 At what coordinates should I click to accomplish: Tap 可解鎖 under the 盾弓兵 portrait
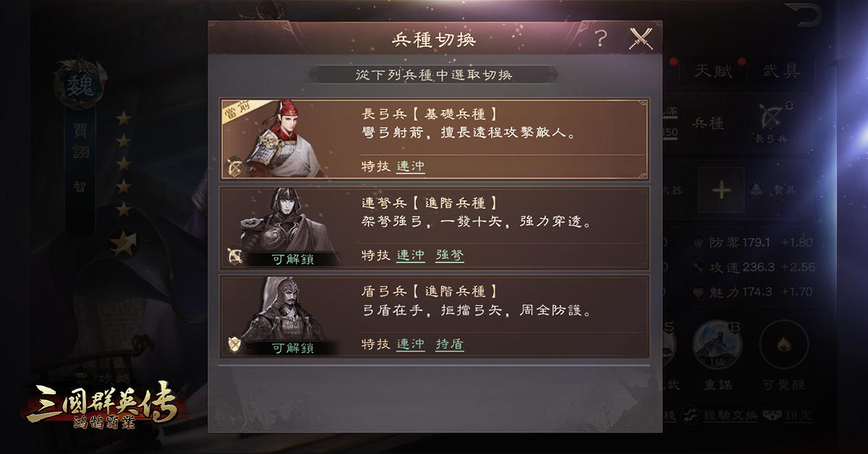pyautogui.click(x=292, y=348)
